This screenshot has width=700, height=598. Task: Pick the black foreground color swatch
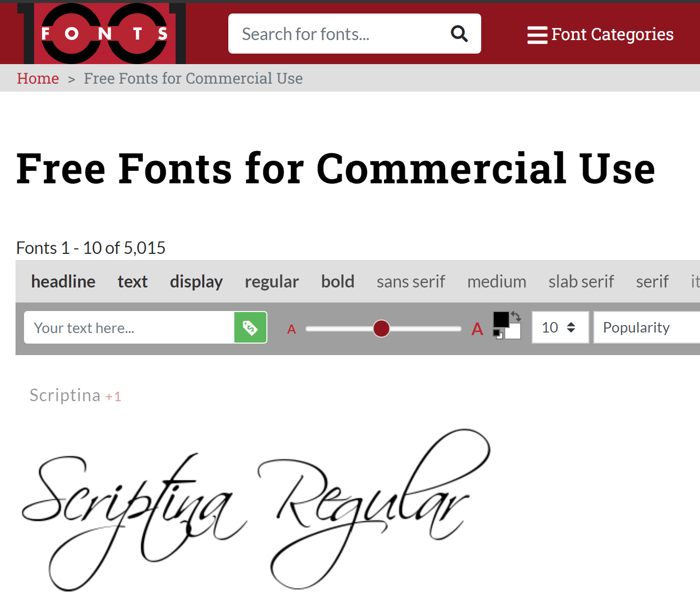pyautogui.click(x=501, y=319)
